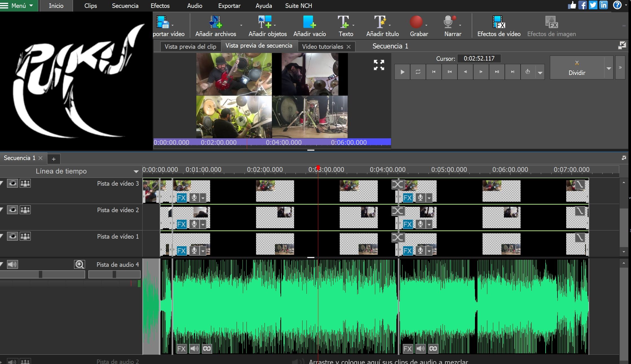The width and height of the screenshot is (631, 364).
Task: Mute Pista de audio 2
Action: pyautogui.click(x=12, y=361)
